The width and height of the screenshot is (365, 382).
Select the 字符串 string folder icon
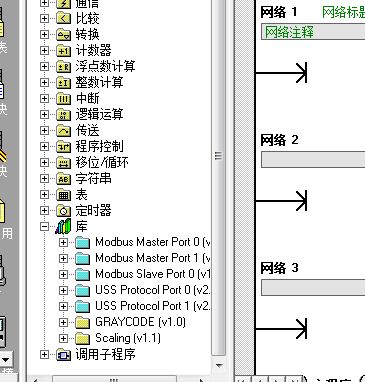63,178
